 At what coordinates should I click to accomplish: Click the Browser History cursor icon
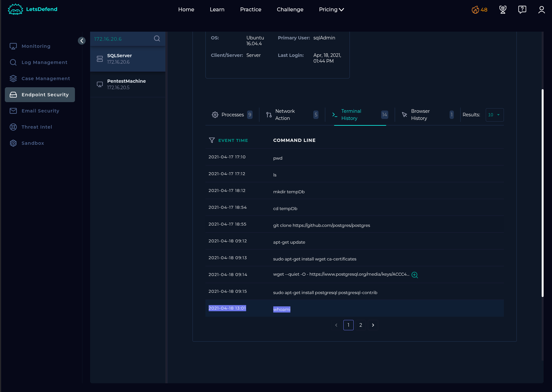404,115
